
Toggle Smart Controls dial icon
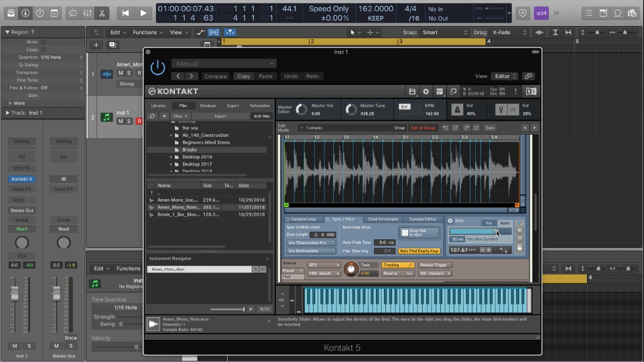72,13
